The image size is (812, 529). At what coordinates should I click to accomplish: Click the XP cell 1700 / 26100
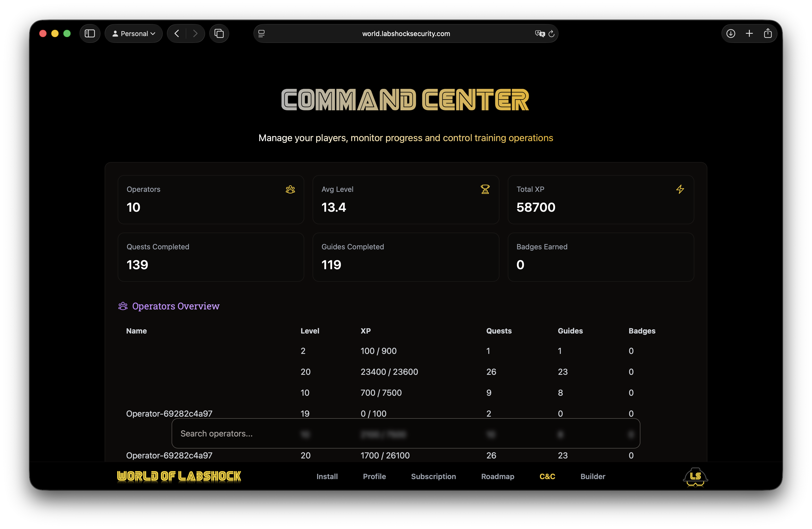click(385, 456)
